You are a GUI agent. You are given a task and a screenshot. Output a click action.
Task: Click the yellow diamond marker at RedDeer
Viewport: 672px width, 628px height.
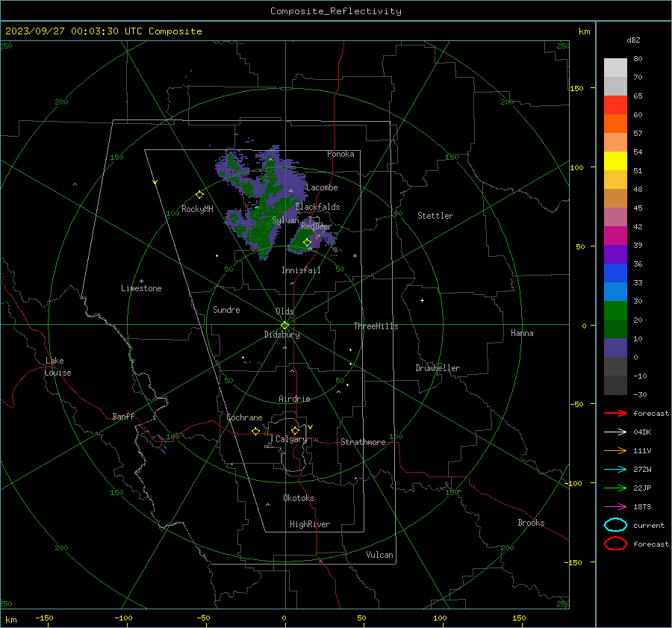307,242
